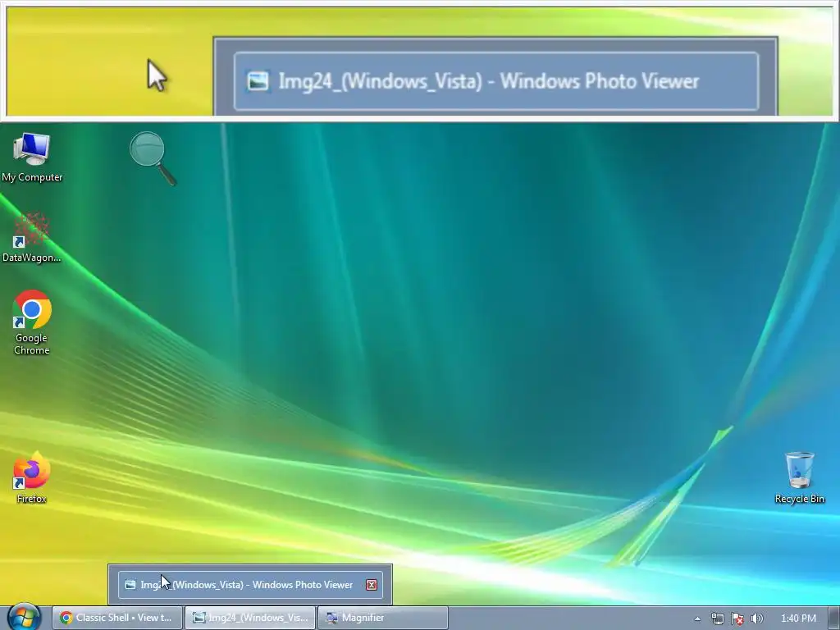Viewport: 840px width, 630px height.
Task: Open the network tray icon
Action: (x=717, y=619)
